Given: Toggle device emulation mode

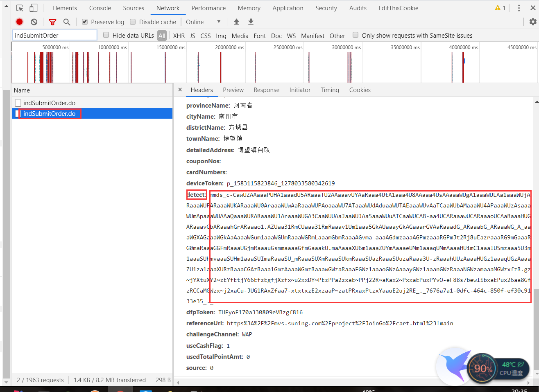Looking at the screenshot, I should [x=34, y=8].
